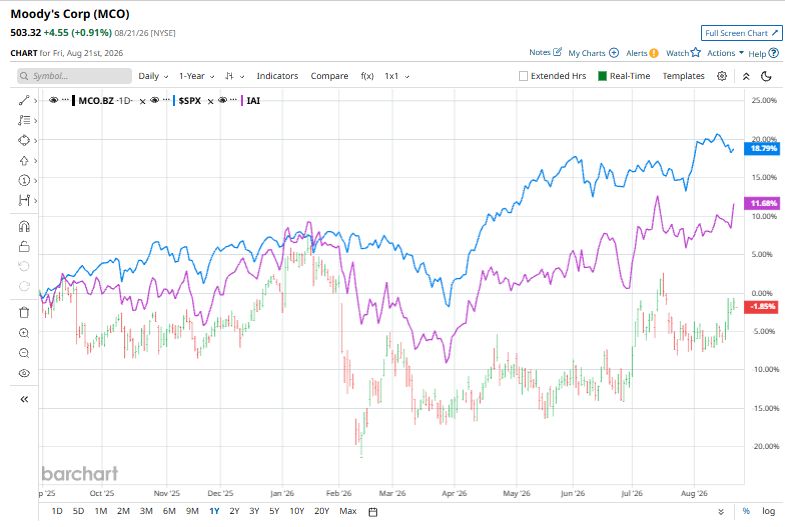Toggle MCO.BZ series visibility eye
This screenshot has width=785, height=527.
(54, 100)
